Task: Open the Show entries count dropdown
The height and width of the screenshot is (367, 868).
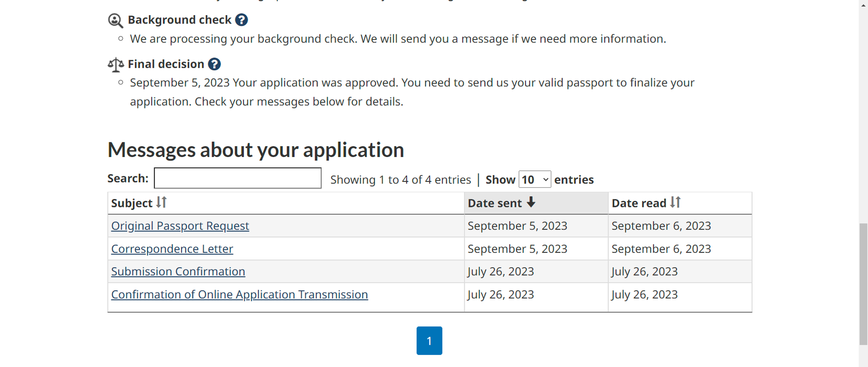Action: click(x=535, y=180)
